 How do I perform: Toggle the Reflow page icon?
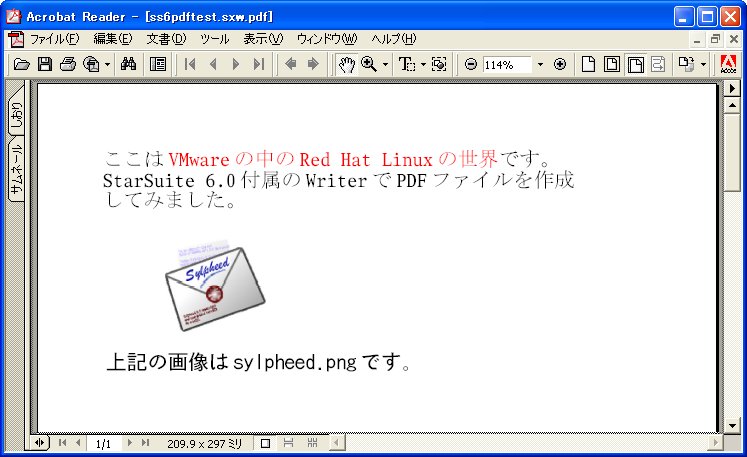pyautogui.click(x=658, y=64)
